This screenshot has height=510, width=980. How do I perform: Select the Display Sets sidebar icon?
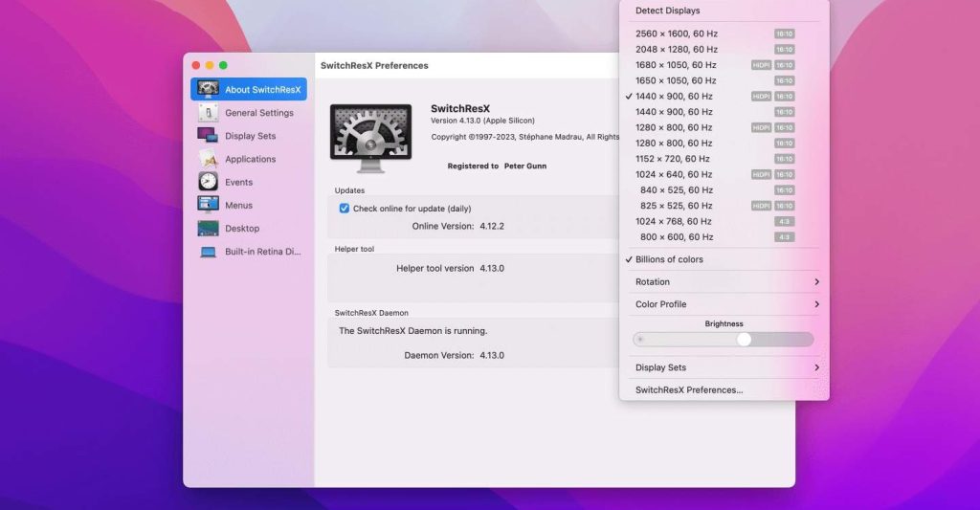point(208,136)
